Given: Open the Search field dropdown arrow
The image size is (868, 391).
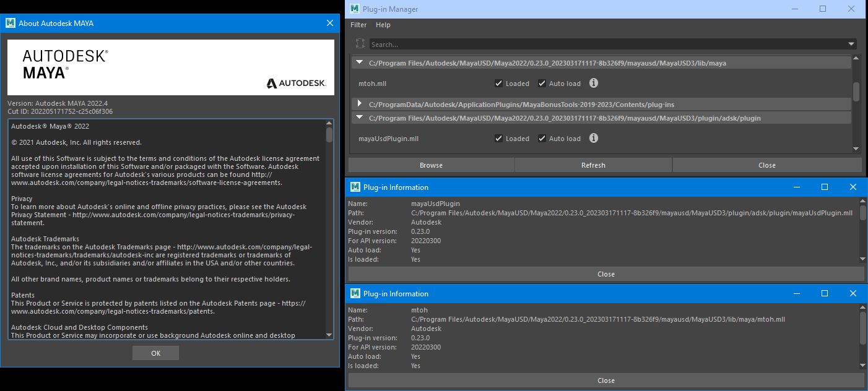Looking at the screenshot, I should pyautogui.click(x=851, y=44).
